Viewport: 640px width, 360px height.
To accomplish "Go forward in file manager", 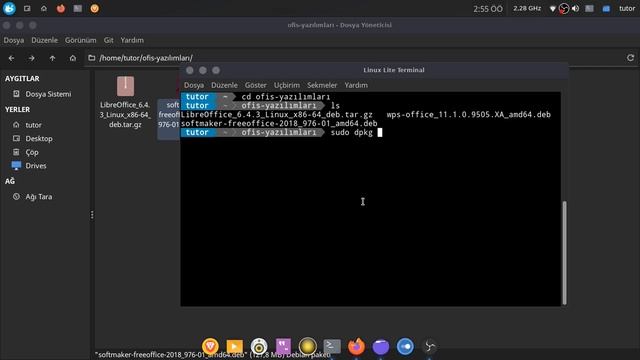I will click(31, 58).
